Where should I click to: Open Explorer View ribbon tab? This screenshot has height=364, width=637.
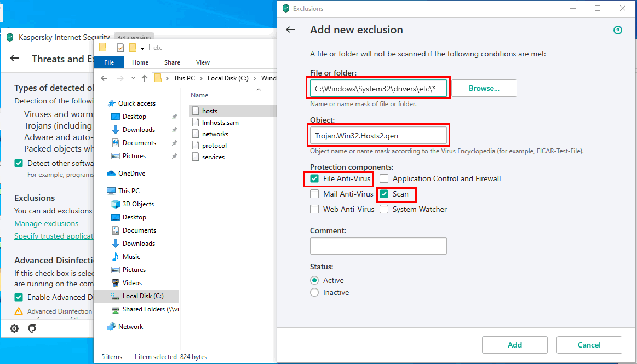203,62
